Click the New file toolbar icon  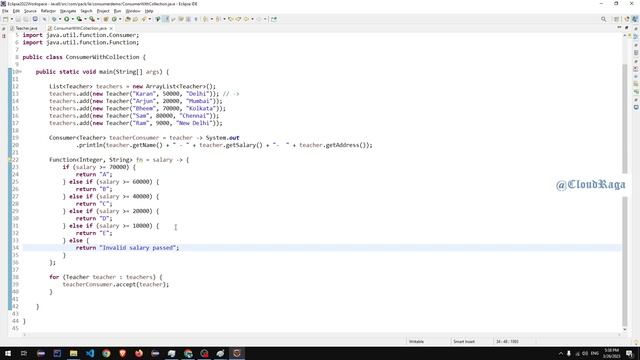[x=6, y=19]
